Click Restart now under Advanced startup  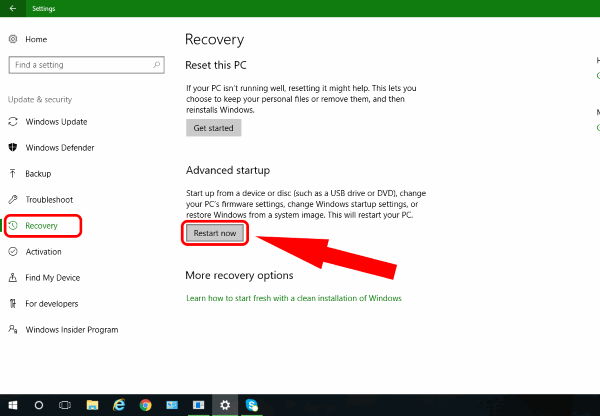click(215, 233)
